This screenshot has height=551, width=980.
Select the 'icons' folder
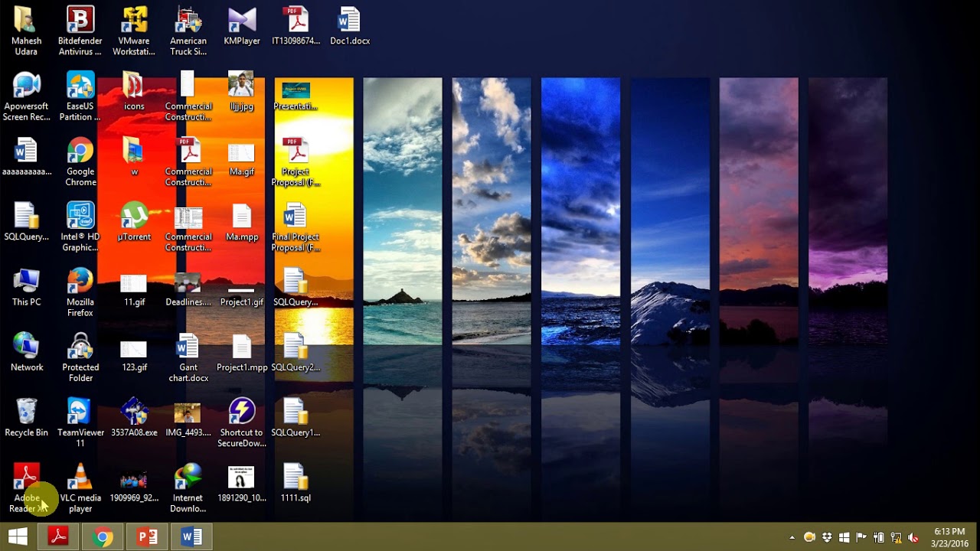[x=134, y=92]
